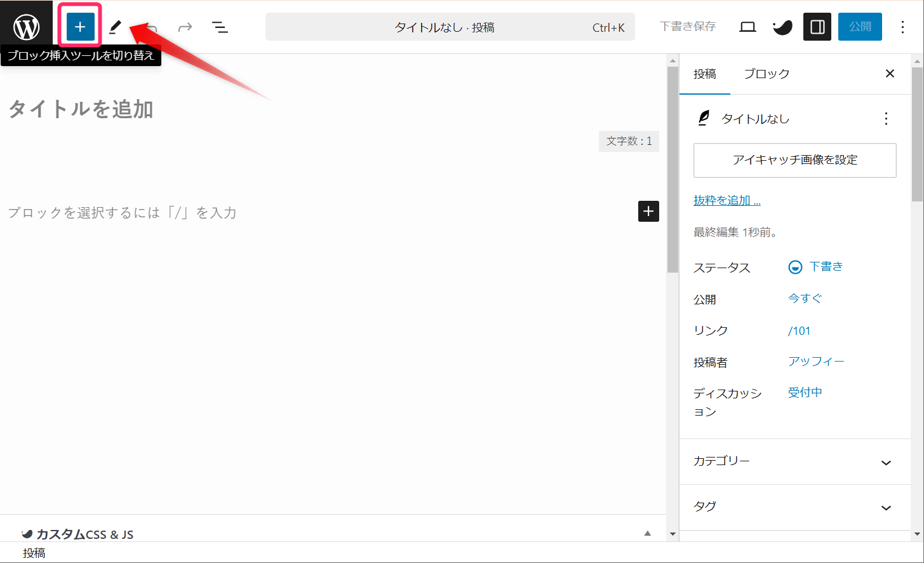Add a block with the black plus button

[648, 212]
